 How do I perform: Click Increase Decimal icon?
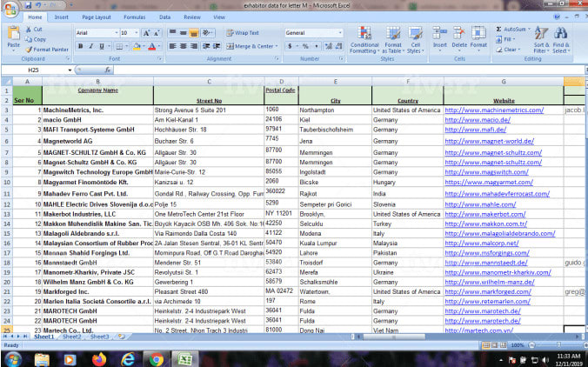click(x=329, y=46)
